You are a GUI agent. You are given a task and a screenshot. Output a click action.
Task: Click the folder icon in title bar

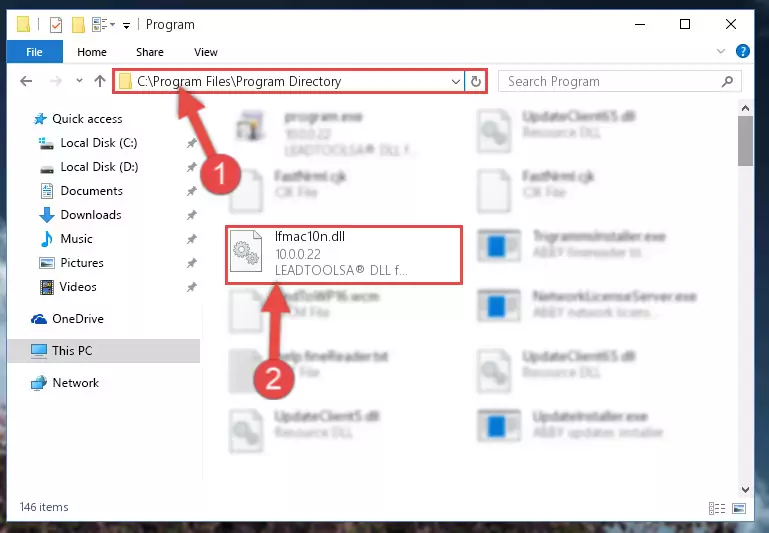(23, 24)
